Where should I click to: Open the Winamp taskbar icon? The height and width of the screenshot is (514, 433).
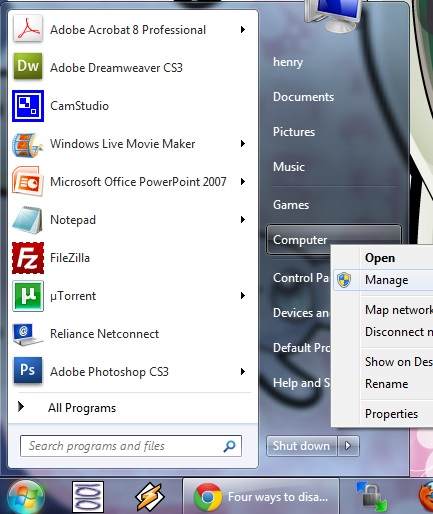149,497
